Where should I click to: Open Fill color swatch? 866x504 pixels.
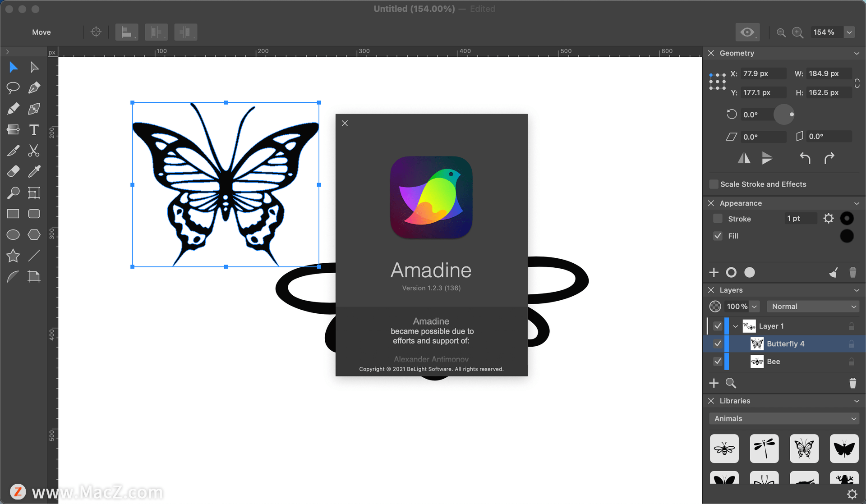[847, 236]
